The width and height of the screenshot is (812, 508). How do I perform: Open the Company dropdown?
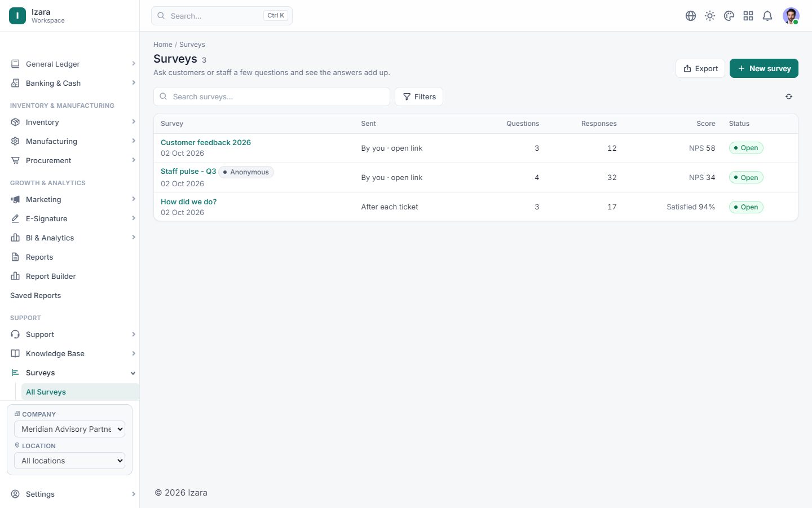pyautogui.click(x=69, y=429)
